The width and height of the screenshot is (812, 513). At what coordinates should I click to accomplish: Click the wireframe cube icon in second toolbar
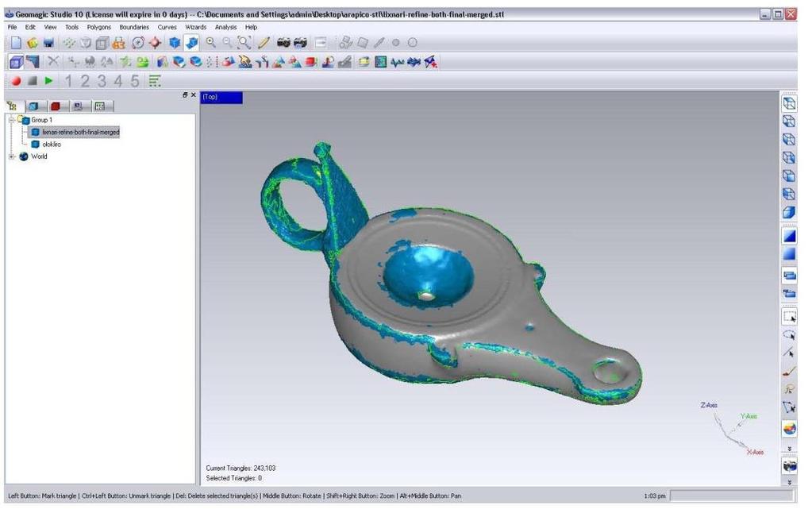pyautogui.click(x=16, y=62)
